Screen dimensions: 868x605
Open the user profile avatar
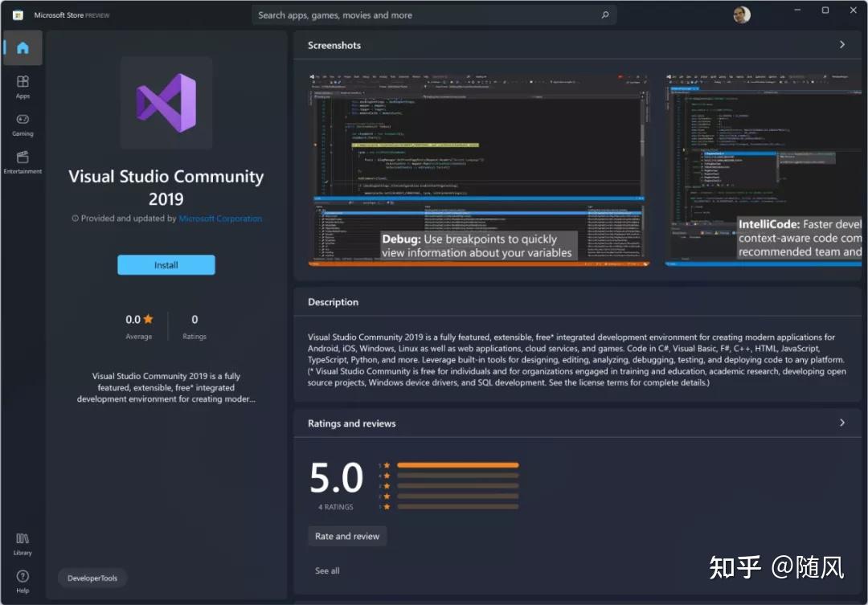(741, 14)
